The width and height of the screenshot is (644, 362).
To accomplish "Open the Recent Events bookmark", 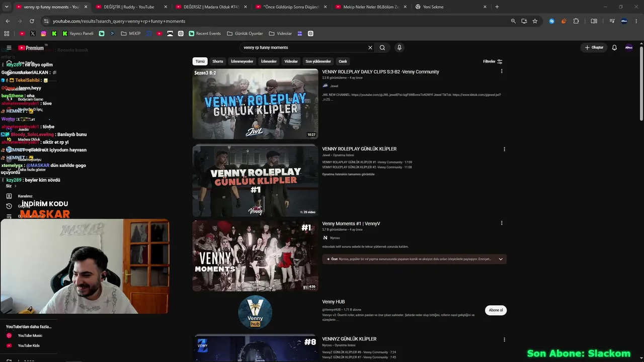I will pyautogui.click(x=205, y=34).
